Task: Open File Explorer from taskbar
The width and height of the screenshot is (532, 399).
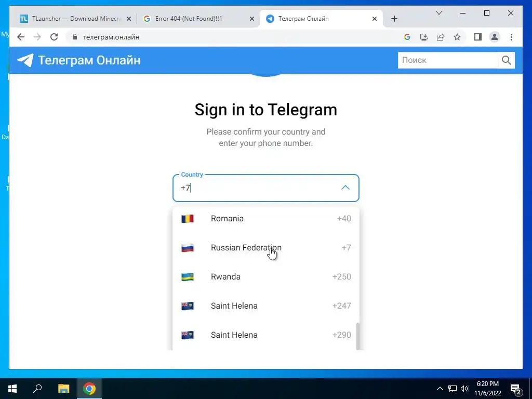Action: pos(63,389)
